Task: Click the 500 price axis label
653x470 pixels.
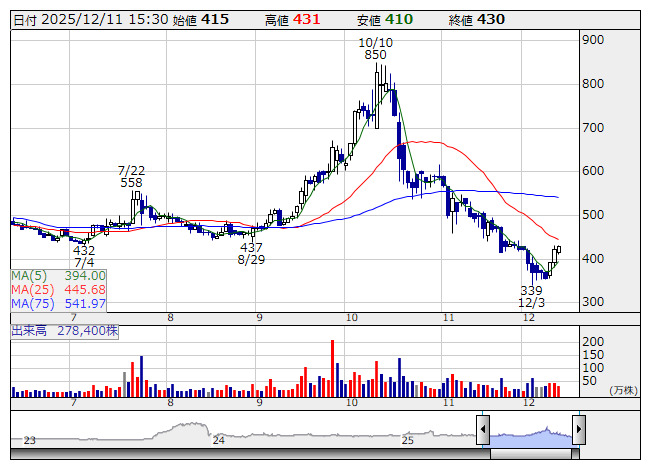Action: pyautogui.click(x=593, y=215)
